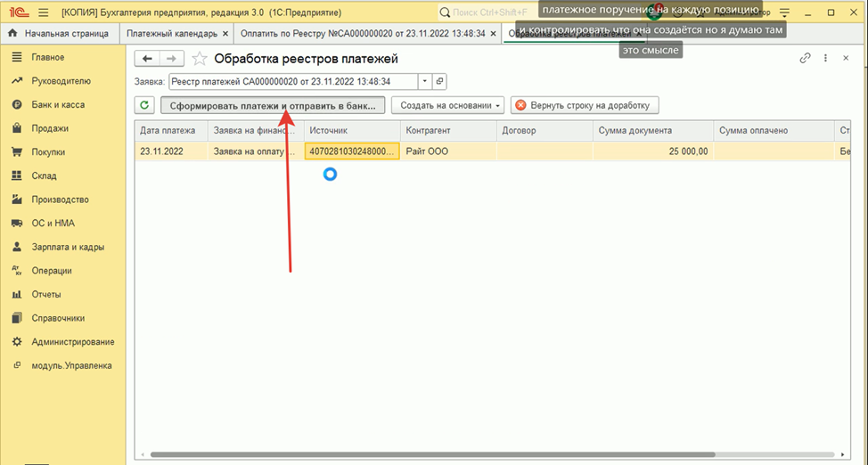Select the Райт ООО counterparty cell
The width and height of the screenshot is (868, 465).
point(449,151)
